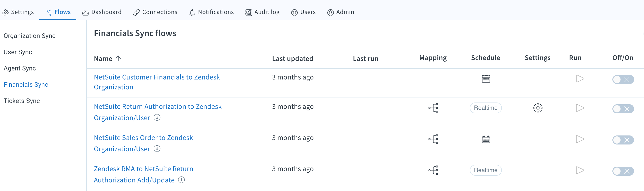Open Zendesk RMA to NetSuite Return Authorization flow
Image resolution: width=644 pixels, height=191 pixels.
[x=144, y=174]
